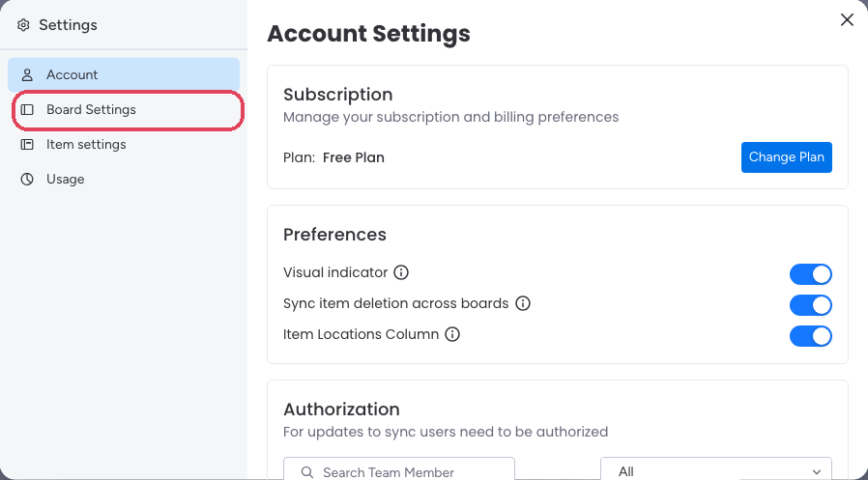Image resolution: width=868 pixels, height=480 pixels.
Task: Open info icon for Item Locations Column
Action: (x=452, y=334)
